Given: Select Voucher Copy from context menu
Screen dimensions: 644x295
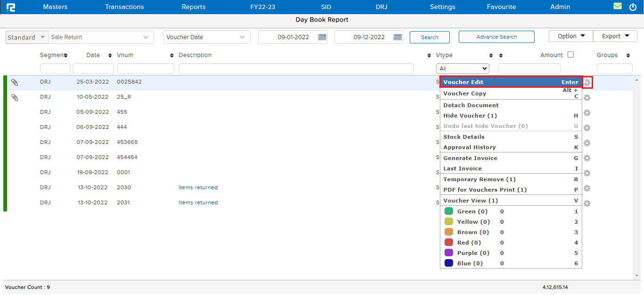Looking at the screenshot, I should (465, 93).
